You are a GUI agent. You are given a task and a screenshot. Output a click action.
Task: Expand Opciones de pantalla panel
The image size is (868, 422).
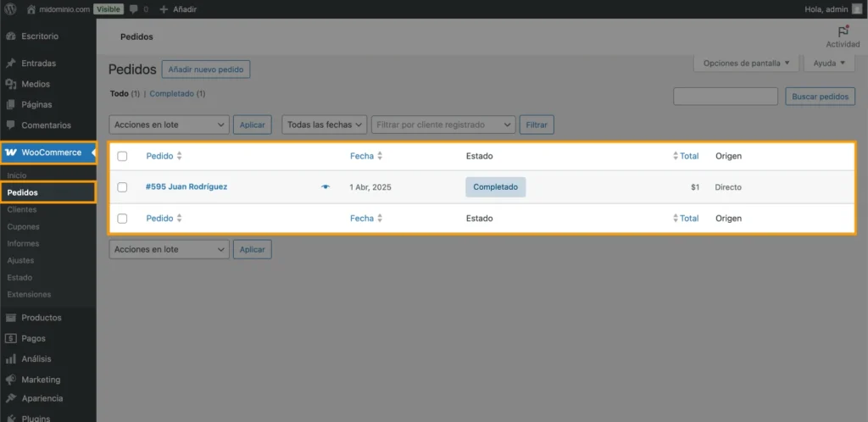click(746, 63)
